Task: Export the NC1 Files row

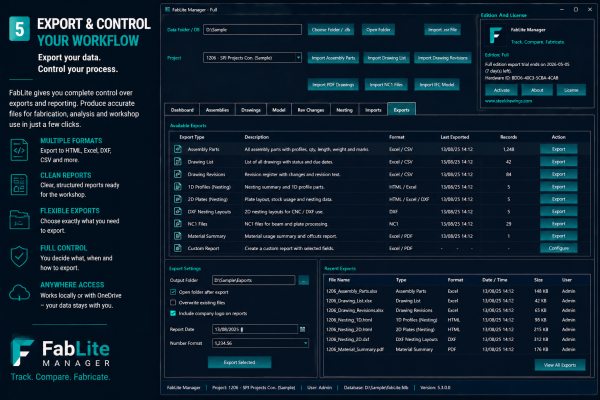Action: coord(558,224)
